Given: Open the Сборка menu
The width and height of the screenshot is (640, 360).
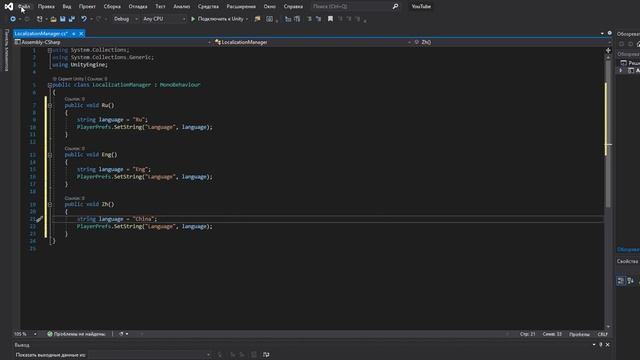Looking at the screenshot, I should 112,7.
